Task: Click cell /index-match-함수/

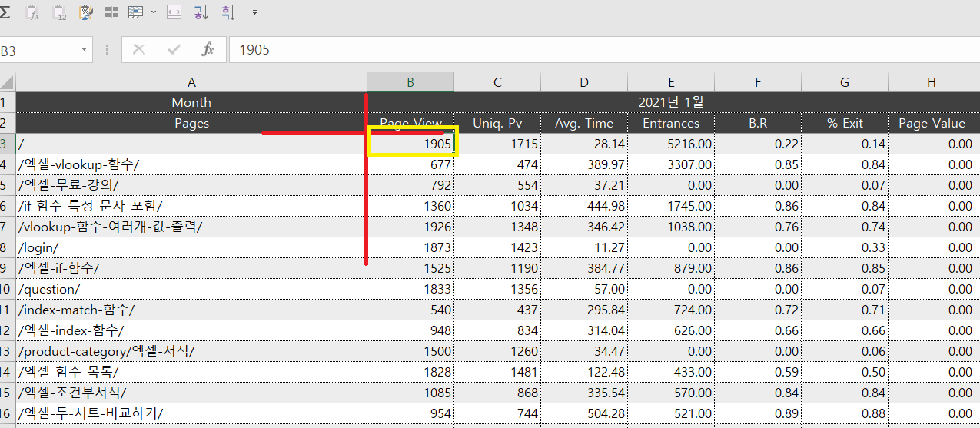Action: [191, 310]
